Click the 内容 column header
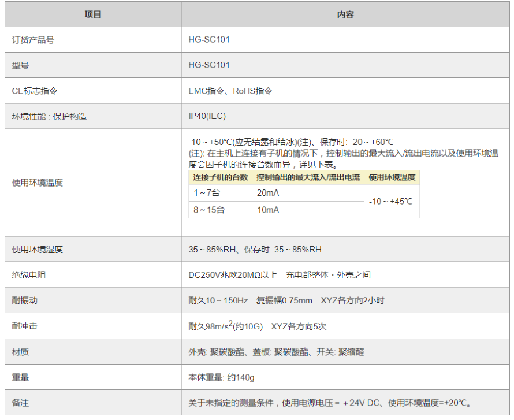 [x=345, y=14]
